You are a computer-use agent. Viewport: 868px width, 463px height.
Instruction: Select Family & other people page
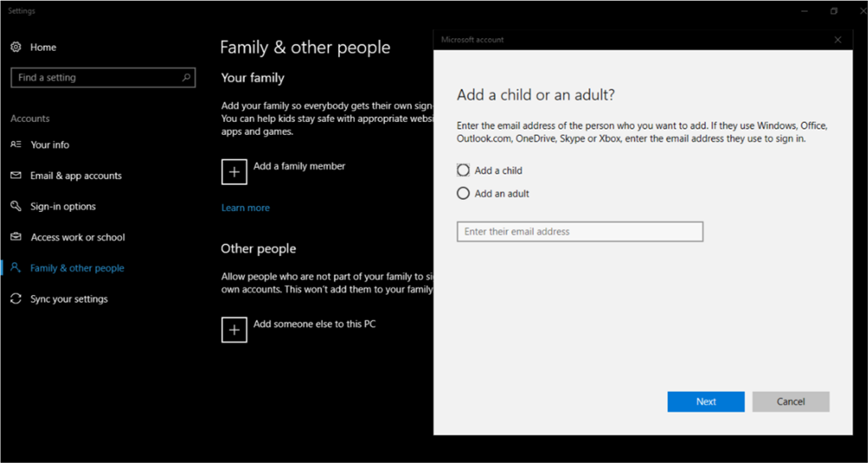click(x=77, y=268)
